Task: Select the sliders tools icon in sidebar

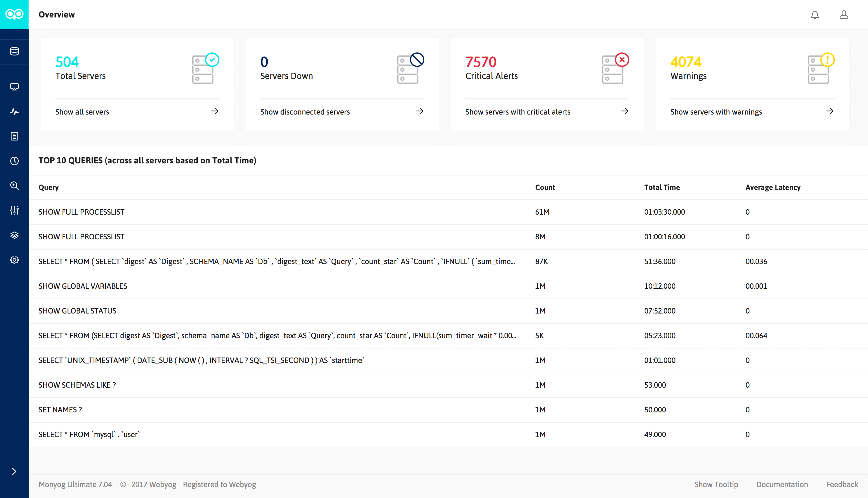Action: (14, 210)
